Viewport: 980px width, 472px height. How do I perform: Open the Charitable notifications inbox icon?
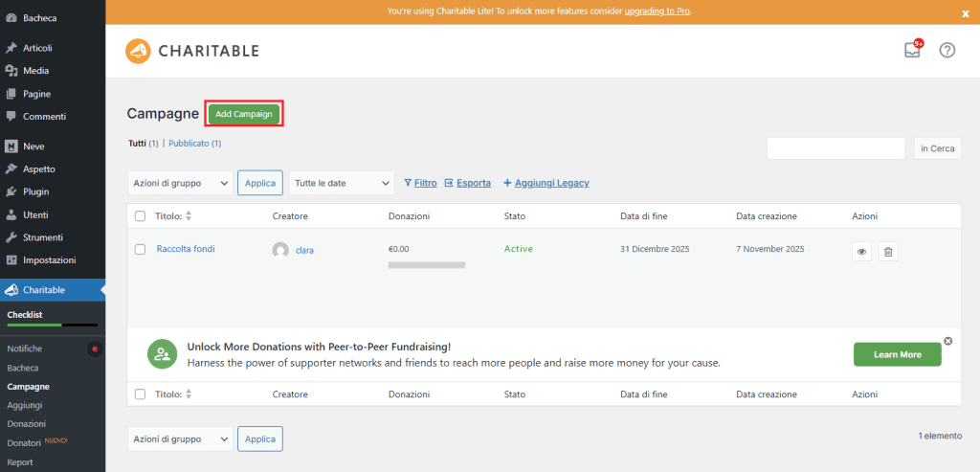[912, 51]
